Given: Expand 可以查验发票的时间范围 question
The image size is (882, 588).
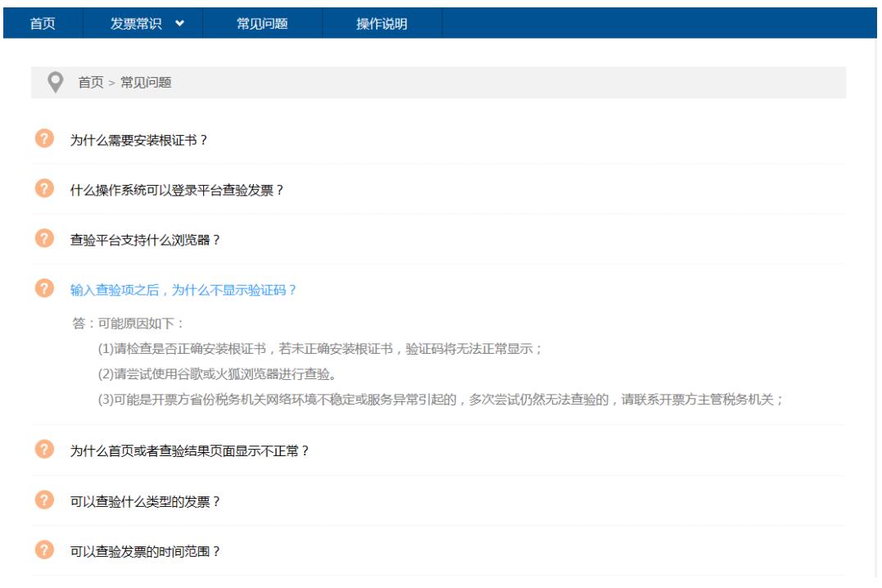Looking at the screenshot, I should coord(145,551).
